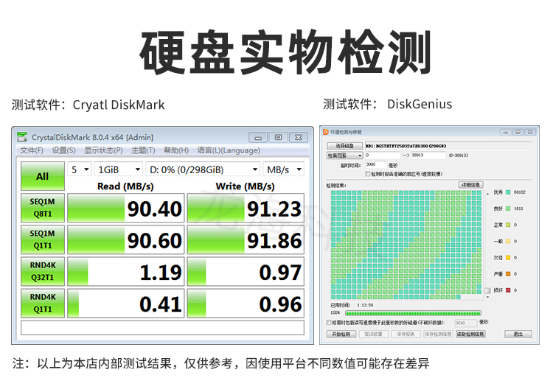Image resolution: width=553 pixels, height=392 pixels.
Task: Click the 90.40 read result
Action: (x=126, y=208)
